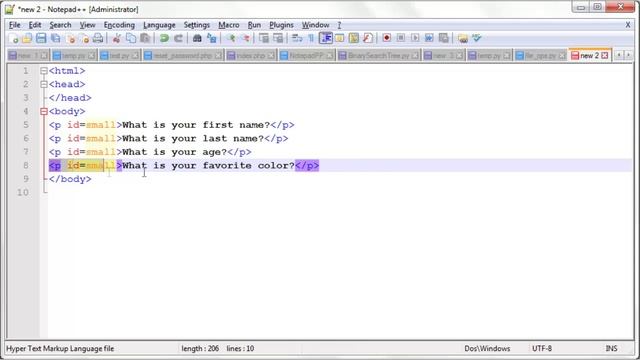Screen dimensions: 640x360
Task: Open the Run menu
Action: point(254,25)
